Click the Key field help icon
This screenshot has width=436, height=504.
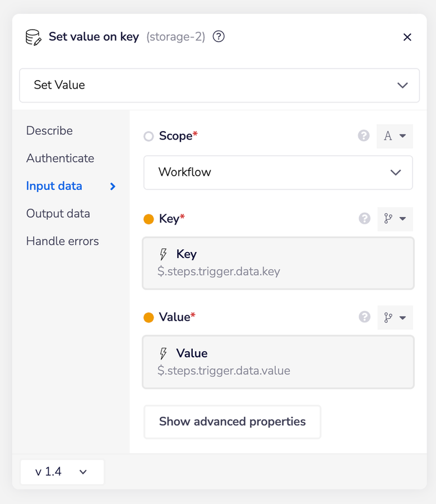[x=364, y=218]
